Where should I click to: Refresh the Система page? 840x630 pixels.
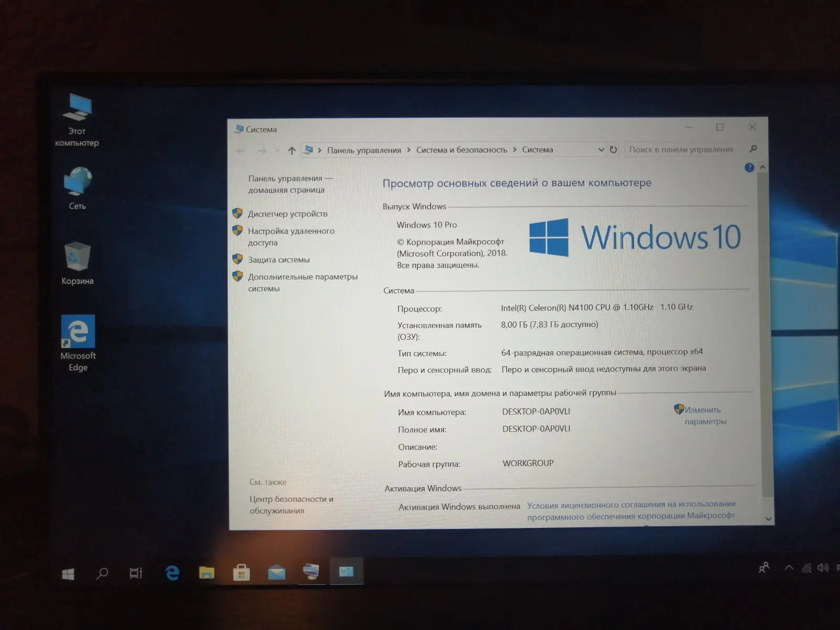pyautogui.click(x=613, y=150)
